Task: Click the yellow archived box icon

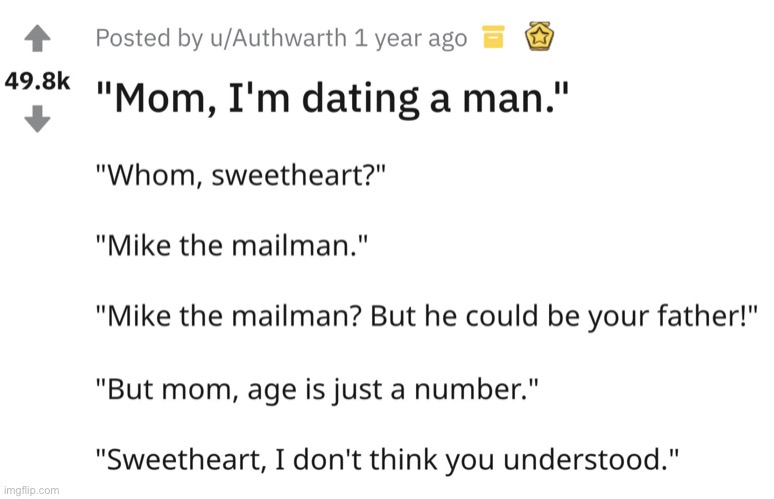Action: (493, 37)
